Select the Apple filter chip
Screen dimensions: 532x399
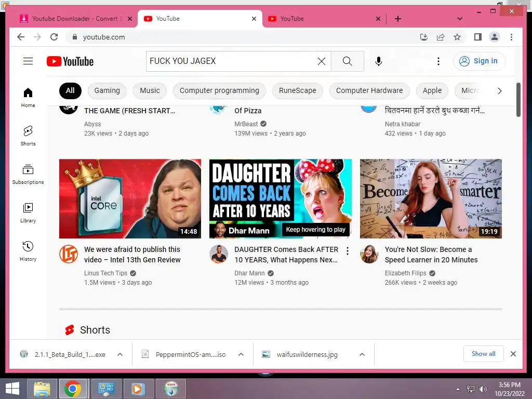pos(432,90)
